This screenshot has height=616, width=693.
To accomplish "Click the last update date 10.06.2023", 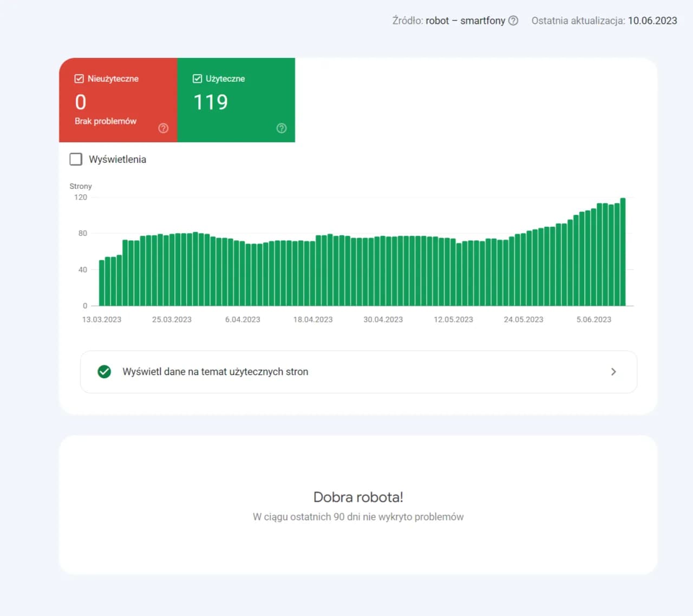I will (x=652, y=21).
